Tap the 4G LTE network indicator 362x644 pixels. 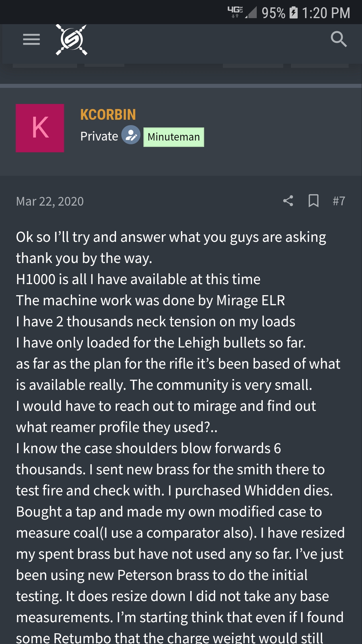pyautogui.click(x=235, y=12)
